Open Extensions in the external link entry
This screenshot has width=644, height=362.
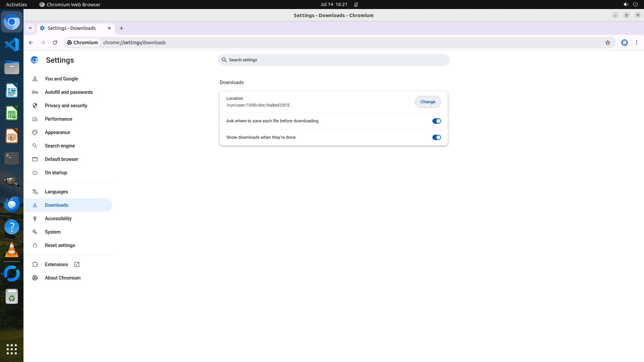click(56, 264)
